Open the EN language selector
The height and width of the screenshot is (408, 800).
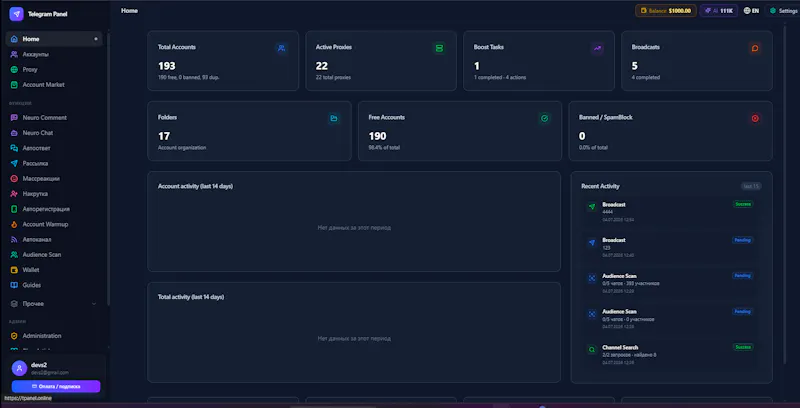pyautogui.click(x=752, y=11)
